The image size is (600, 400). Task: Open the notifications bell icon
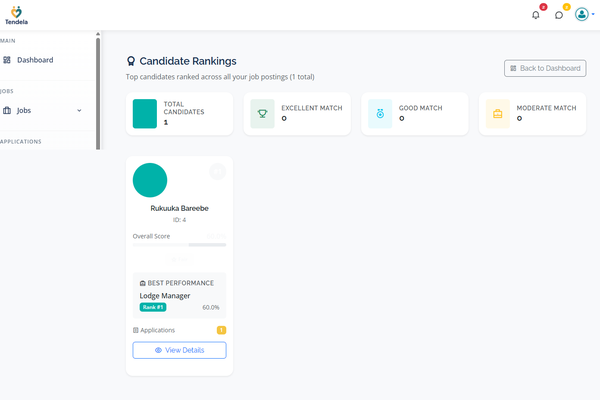click(x=535, y=15)
